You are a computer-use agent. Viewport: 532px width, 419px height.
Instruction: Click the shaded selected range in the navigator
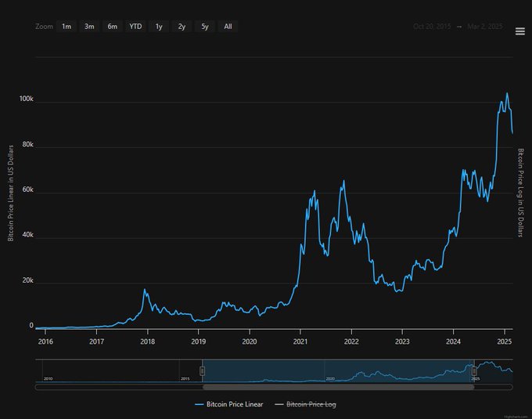click(338, 371)
